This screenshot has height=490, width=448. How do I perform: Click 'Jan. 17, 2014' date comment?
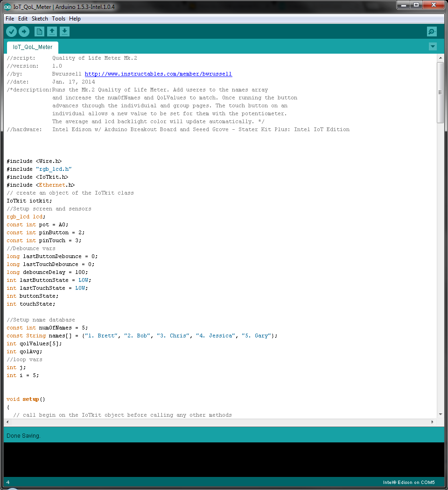(73, 82)
